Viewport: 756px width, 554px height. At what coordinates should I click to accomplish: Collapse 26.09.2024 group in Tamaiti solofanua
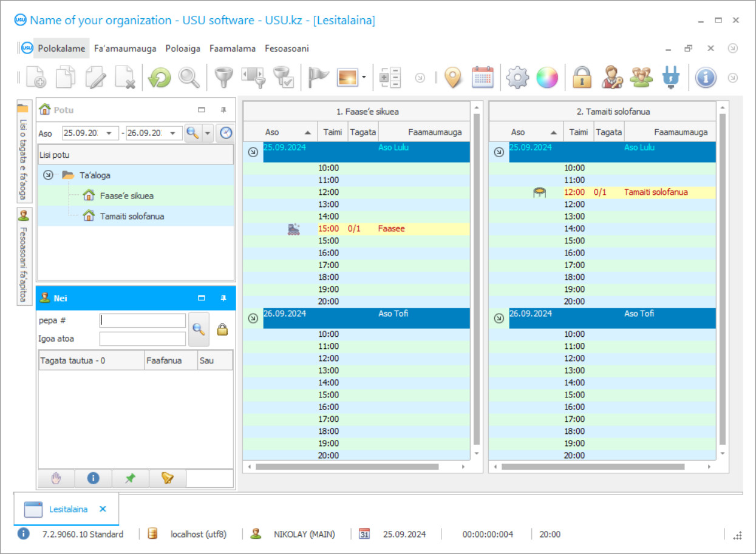tap(499, 318)
